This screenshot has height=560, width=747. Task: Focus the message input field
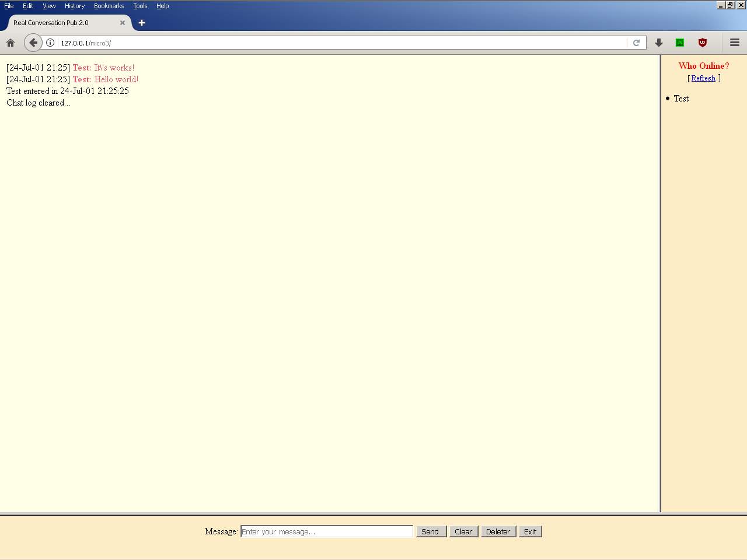327,531
